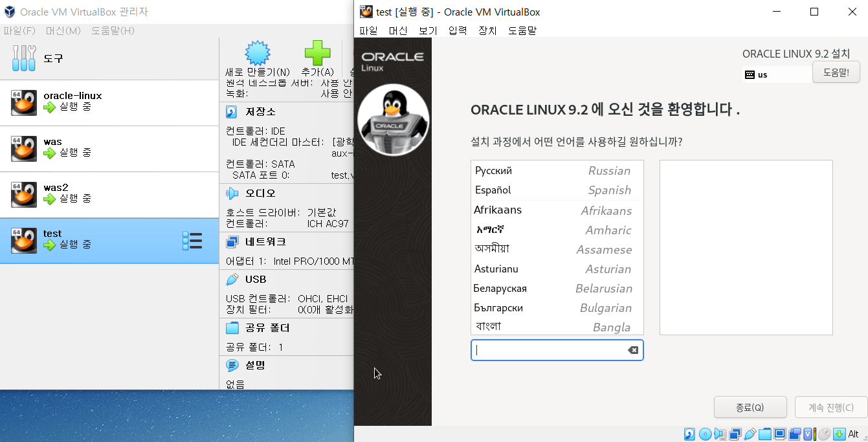
Task: Click the recording status bar icon
Action: click(795, 434)
